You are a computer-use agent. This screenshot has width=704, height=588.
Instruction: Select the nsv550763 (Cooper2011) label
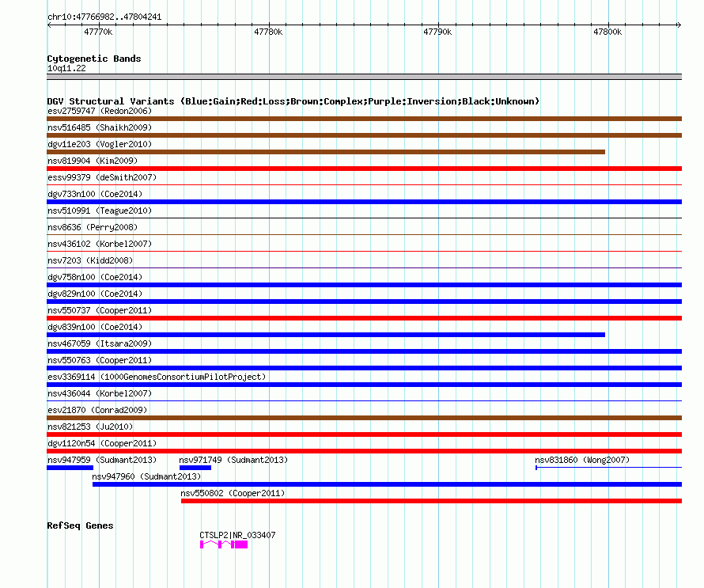pos(100,360)
